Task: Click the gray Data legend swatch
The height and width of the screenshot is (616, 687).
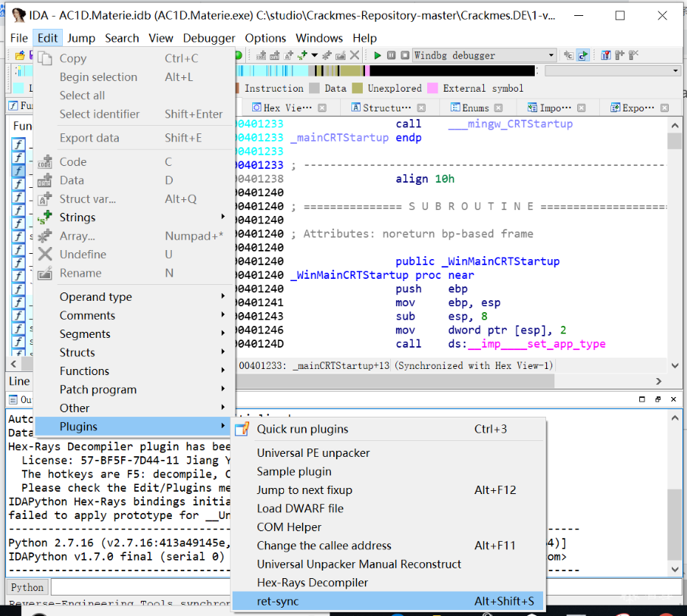Action: click(x=314, y=88)
